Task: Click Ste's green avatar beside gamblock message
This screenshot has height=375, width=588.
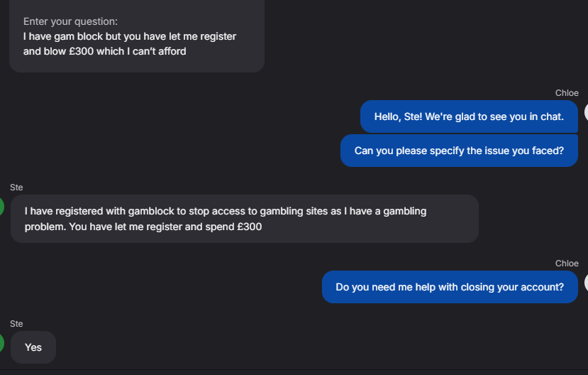Action: [x=2, y=207]
